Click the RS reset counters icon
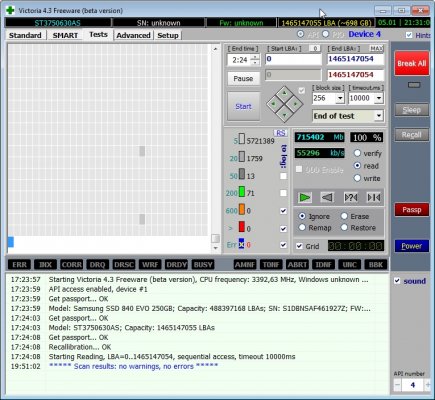The height and width of the screenshot is (400, 435). (x=280, y=133)
